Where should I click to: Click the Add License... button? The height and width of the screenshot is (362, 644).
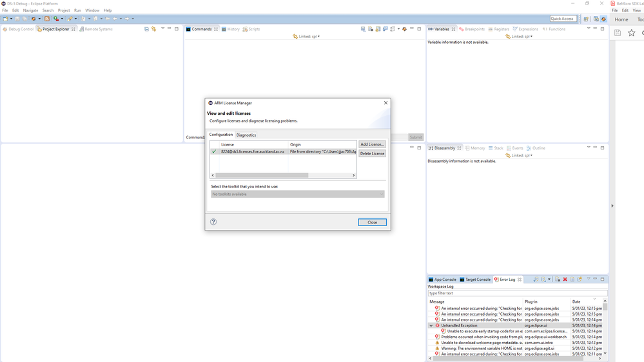click(372, 144)
